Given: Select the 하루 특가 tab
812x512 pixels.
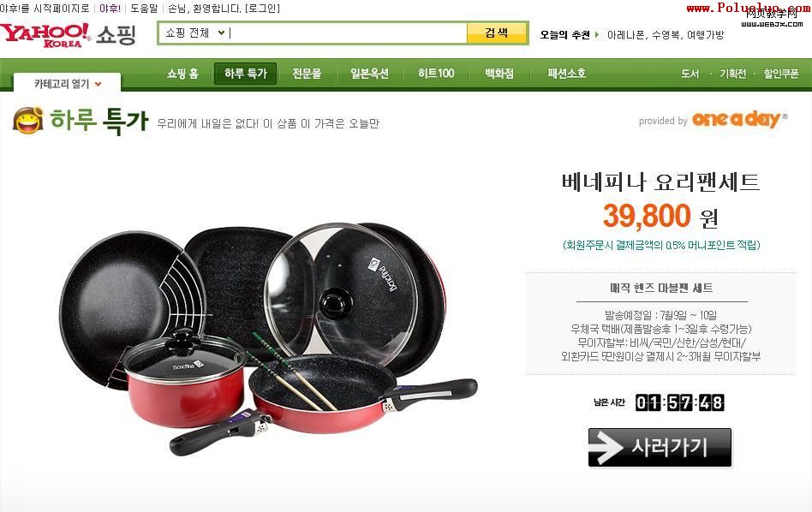Looking at the screenshot, I should tap(246, 74).
